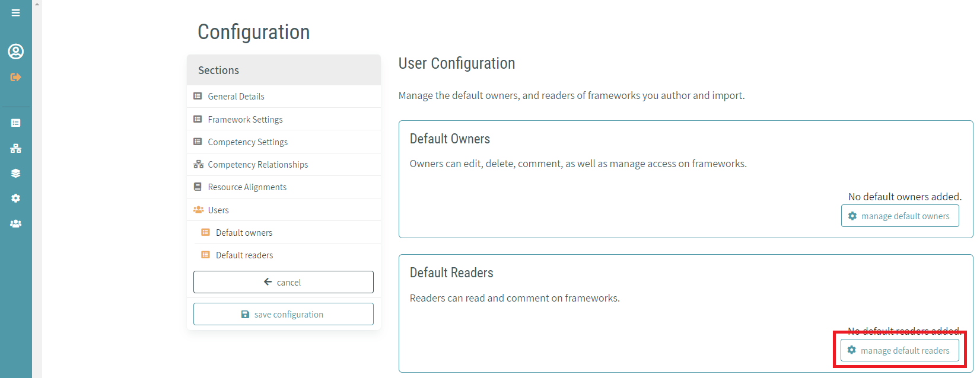Screen dimensions: 980x378
Task: Click the 'Owners can edit, delete, comment' description
Action: click(x=578, y=164)
